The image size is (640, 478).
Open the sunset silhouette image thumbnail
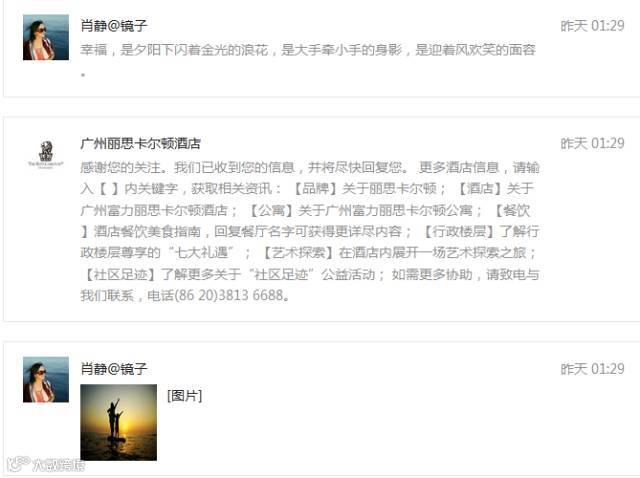click(118, 422)
